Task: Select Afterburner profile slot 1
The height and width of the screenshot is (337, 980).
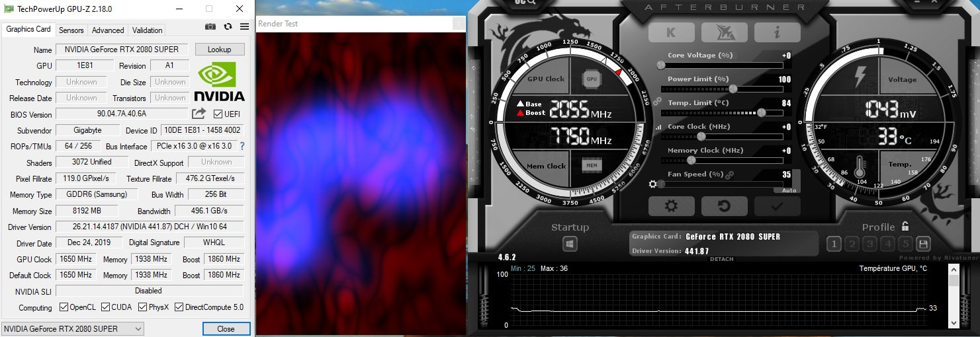Action: coord(834,244)
